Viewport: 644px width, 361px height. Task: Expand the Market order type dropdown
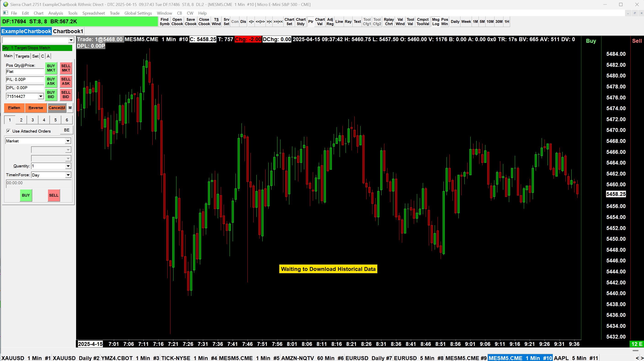coord(68,141)
